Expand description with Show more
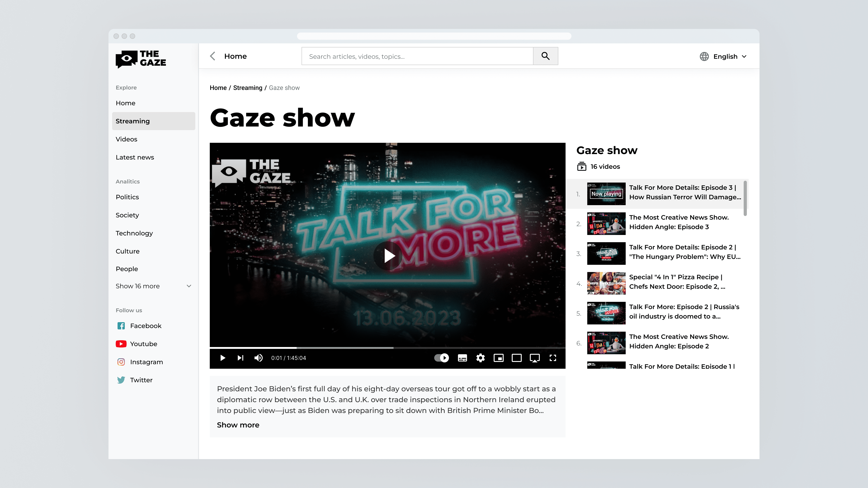This screenshot has width=868, height=488. 238,425
